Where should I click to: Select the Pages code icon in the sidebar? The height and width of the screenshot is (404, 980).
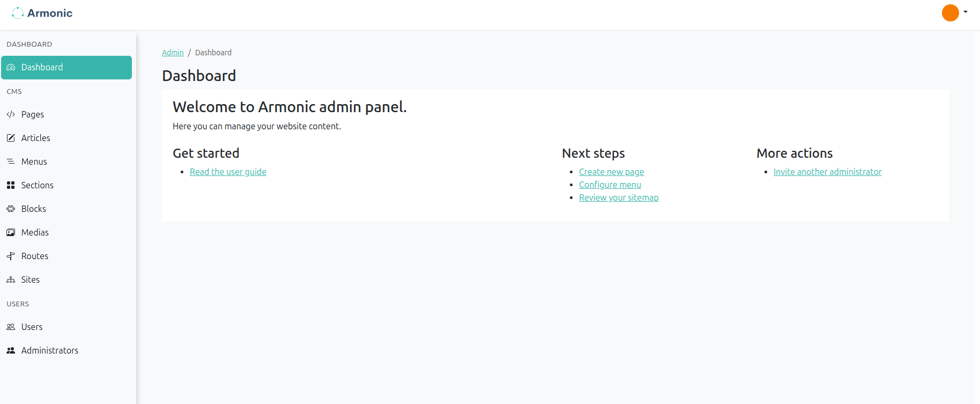pyautogui.click(x=11, y=114)
